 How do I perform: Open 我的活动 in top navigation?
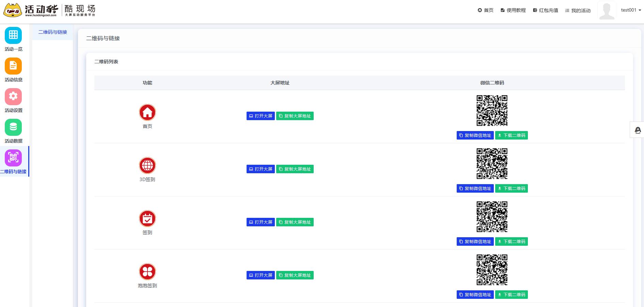coord(578,11)
